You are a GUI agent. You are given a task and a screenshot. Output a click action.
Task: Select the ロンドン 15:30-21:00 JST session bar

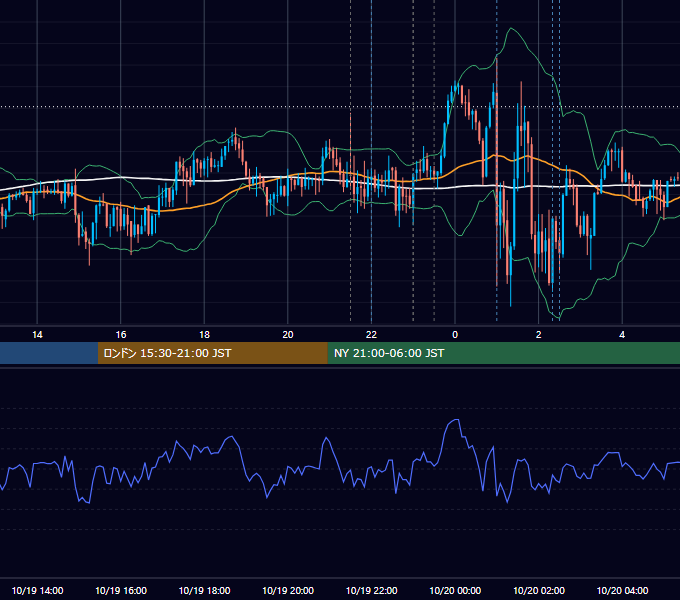[212, 353]
